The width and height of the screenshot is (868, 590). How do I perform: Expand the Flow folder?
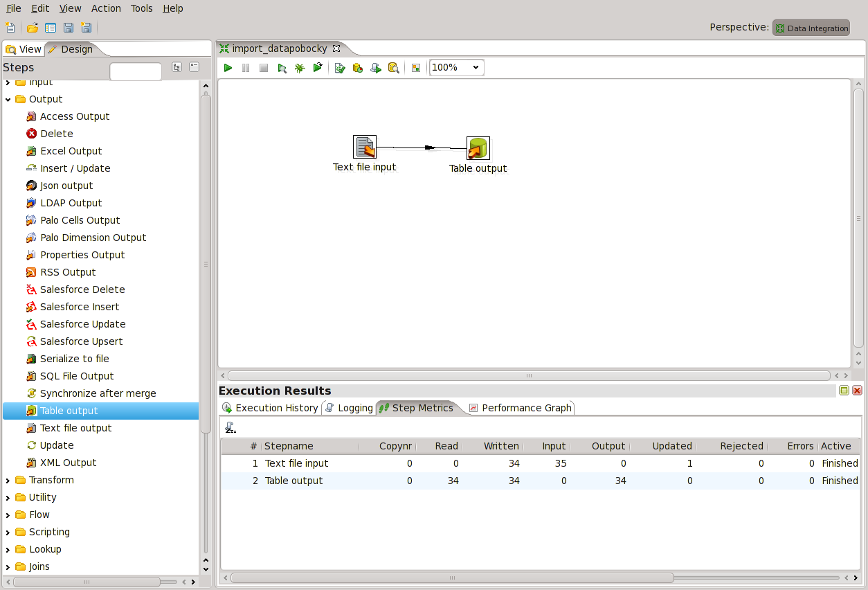point(8,515)
